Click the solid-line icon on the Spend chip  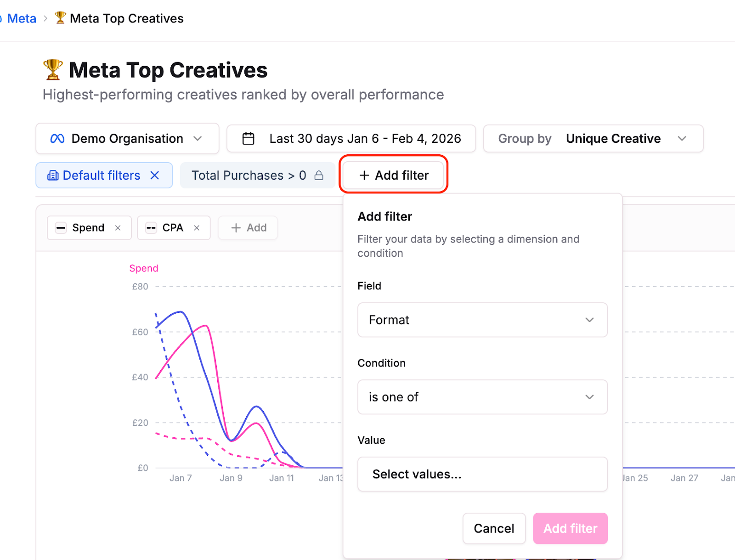pyautogui.click(x=61, y=227)
